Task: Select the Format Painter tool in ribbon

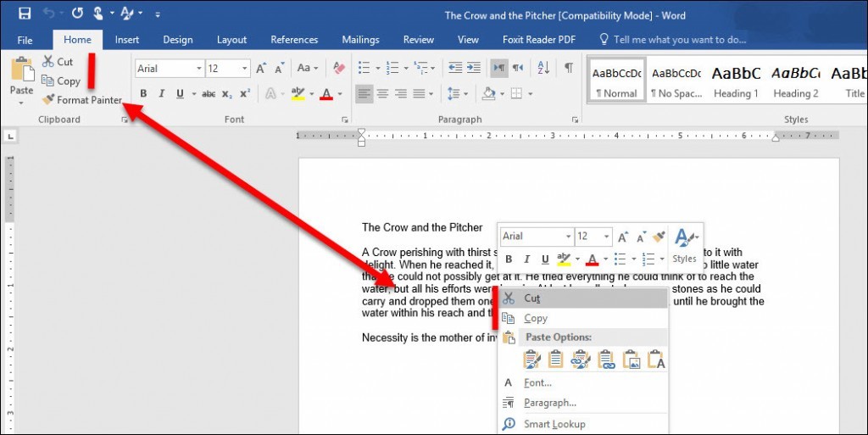Action: click(x=82, y=99)
